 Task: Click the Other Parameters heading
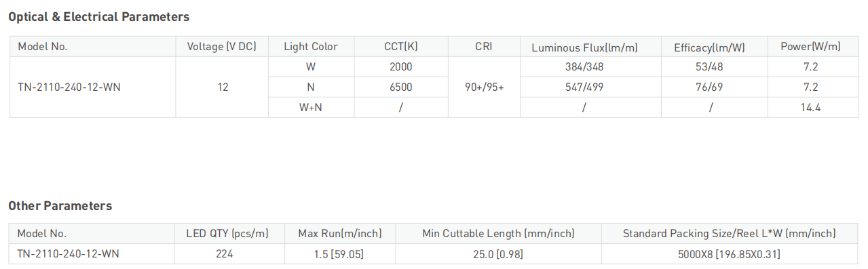pos(60,205)
